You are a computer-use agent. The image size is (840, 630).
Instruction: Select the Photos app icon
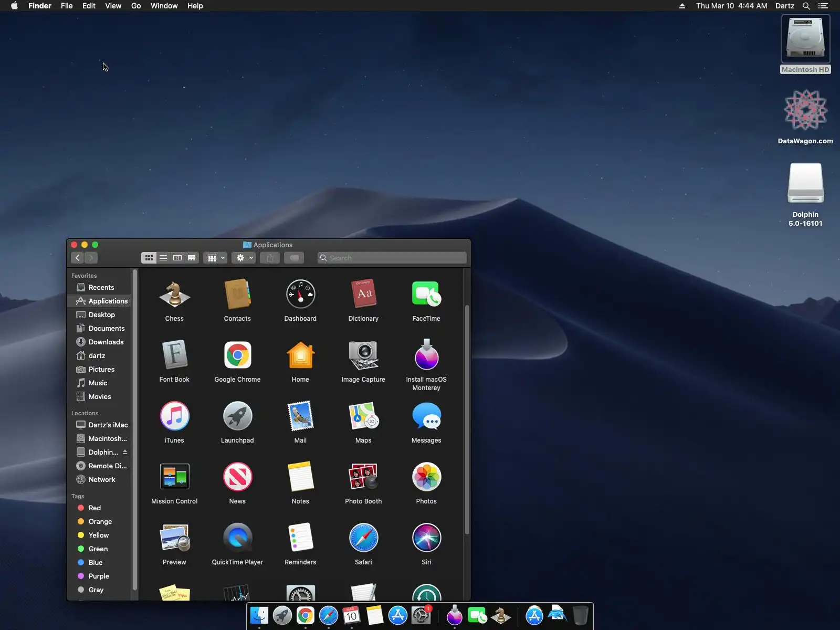click(426, 477)
